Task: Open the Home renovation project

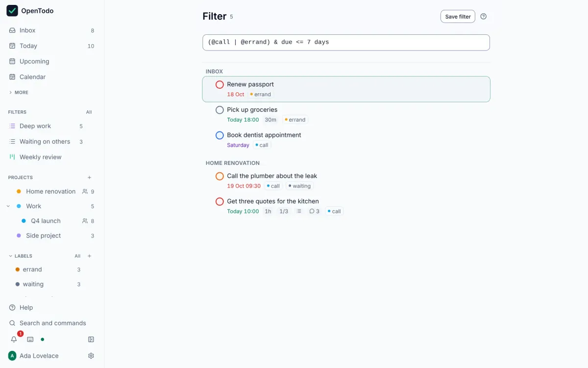Action: [x=50, y=191]
